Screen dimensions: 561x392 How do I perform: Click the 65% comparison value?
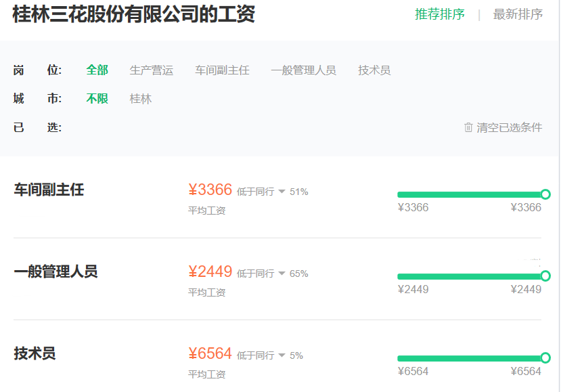tap(298, 274)
